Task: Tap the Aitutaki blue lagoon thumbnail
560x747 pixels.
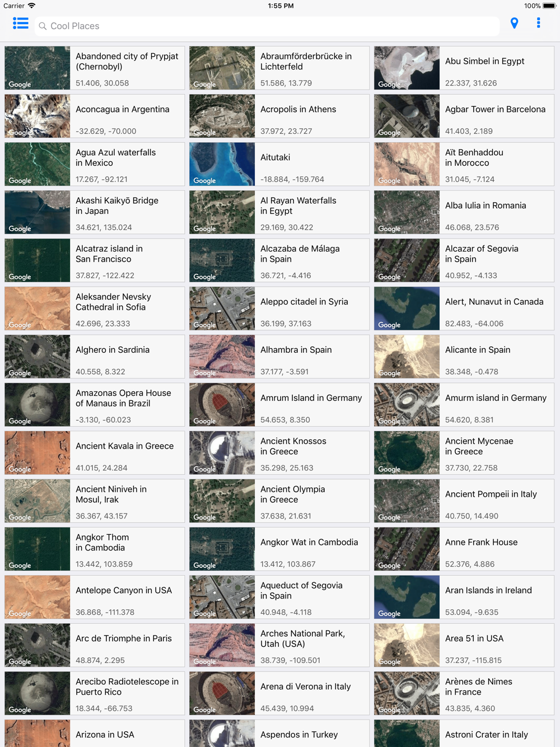Action: pos(222,164)
